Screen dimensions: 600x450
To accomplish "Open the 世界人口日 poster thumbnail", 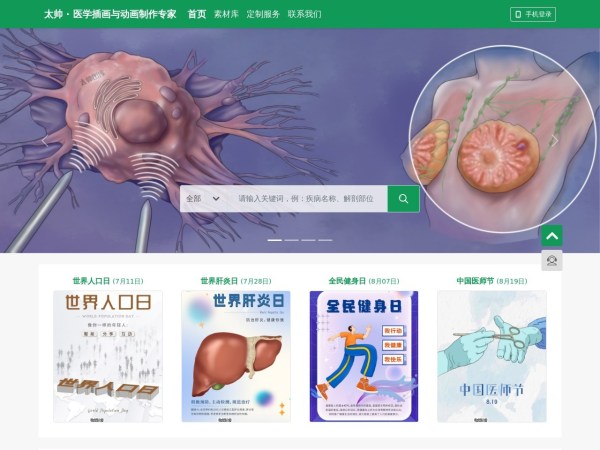I will (108, 356).
